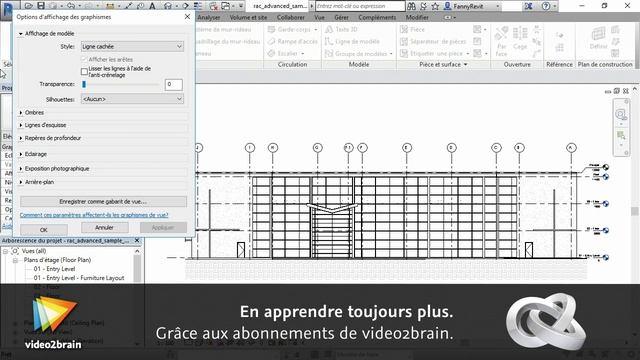Click the Close Hidden Windows icon
Image resolution: width=640 pixels, height=360 pixels.
[x=213, y=6]
